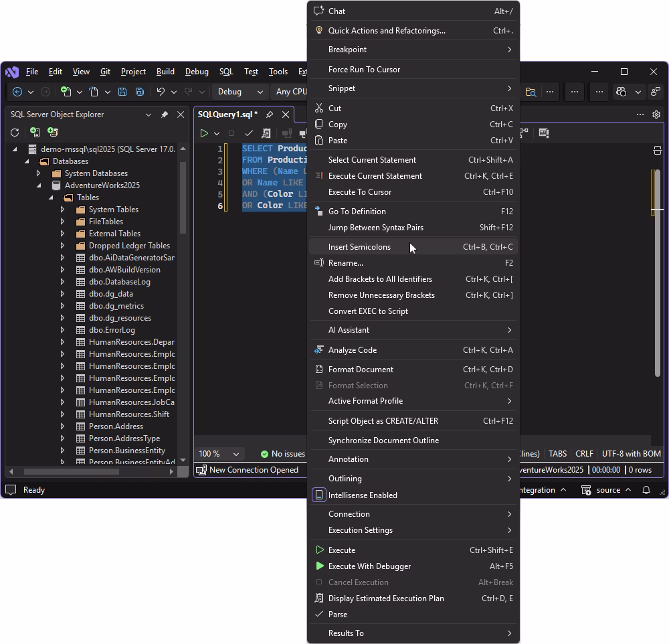Expand the Person.Address table node
Screen dimensions: 669x644
(x=62, y=426)
